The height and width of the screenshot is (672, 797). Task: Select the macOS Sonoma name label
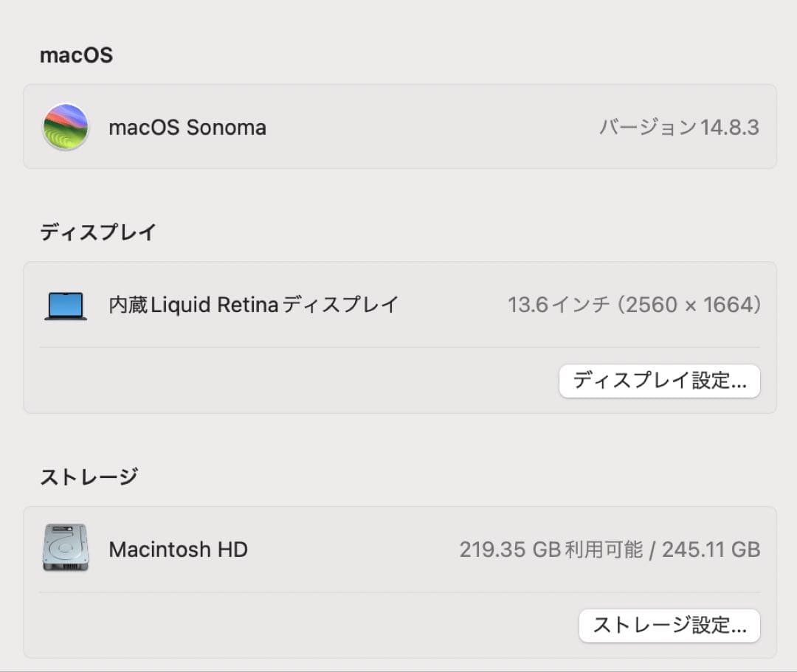click(187, 127)
